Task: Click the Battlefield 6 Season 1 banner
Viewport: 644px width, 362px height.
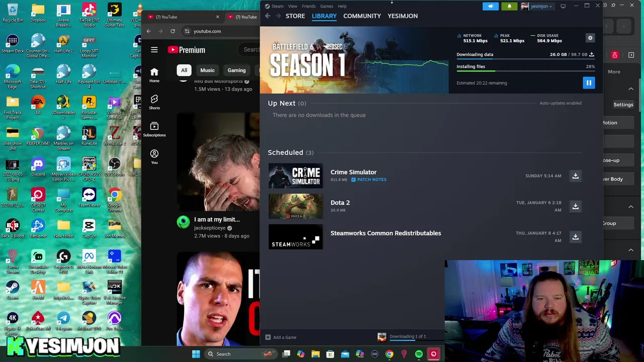Action: 354,60
